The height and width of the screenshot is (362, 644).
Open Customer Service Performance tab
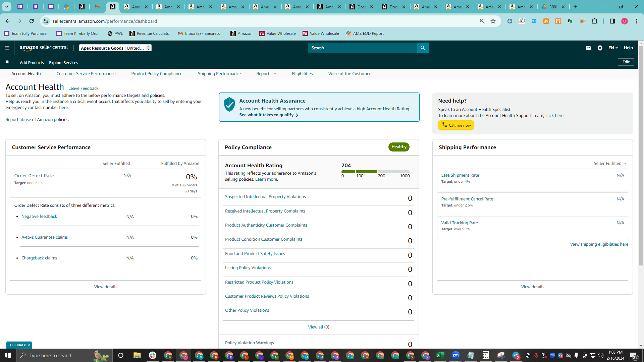pos(86,74)
